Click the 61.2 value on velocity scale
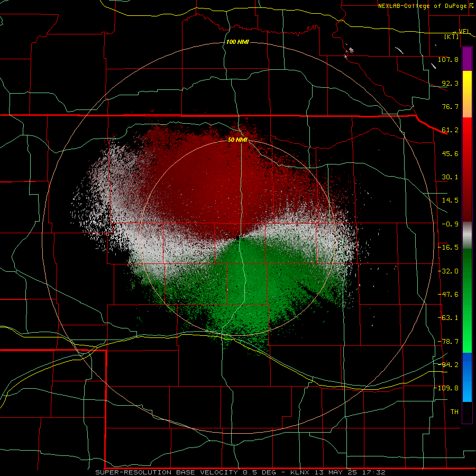 tap(450, 130)
